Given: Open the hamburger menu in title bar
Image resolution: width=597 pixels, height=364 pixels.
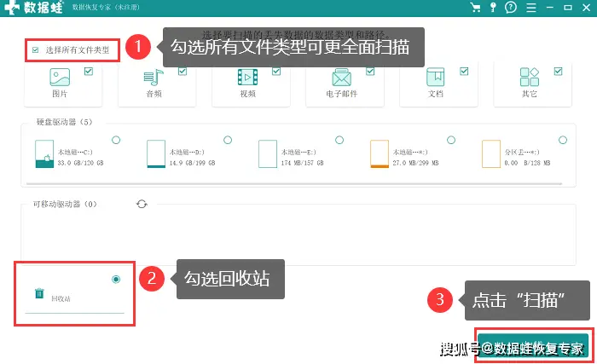Looking at the screenshot, I should pyautogui.click(x=531, y=8).
